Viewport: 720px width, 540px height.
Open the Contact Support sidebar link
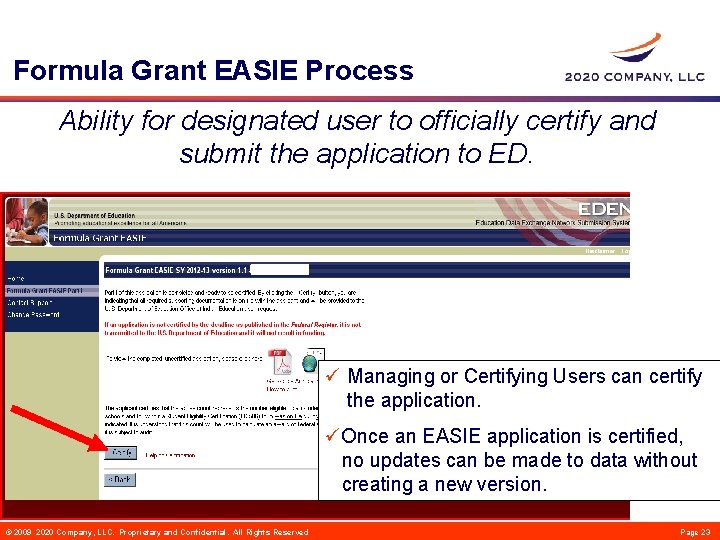pyautogui.click(x=29, y=303)
